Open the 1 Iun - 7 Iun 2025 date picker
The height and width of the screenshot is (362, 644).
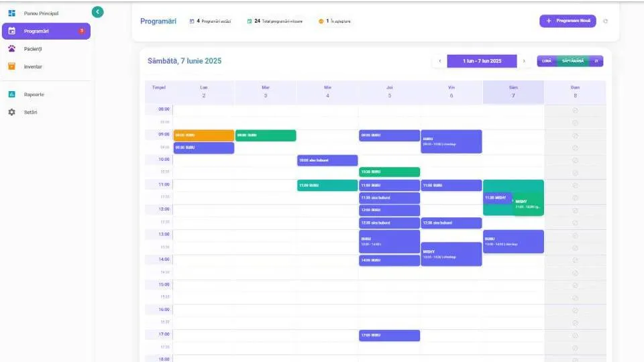[x=482, y=61]
